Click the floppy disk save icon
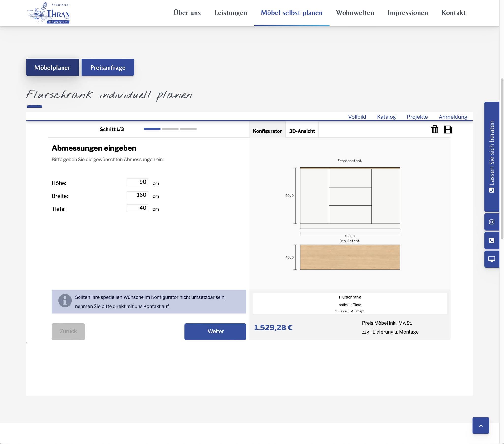 pyautogui.click(x=448, y=129)
